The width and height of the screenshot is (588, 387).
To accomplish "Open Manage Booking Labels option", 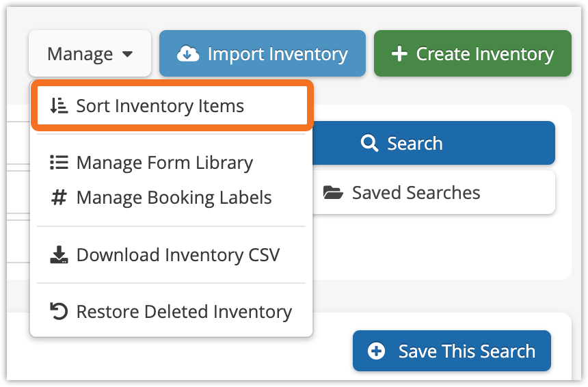I will (x=174, y=198).
